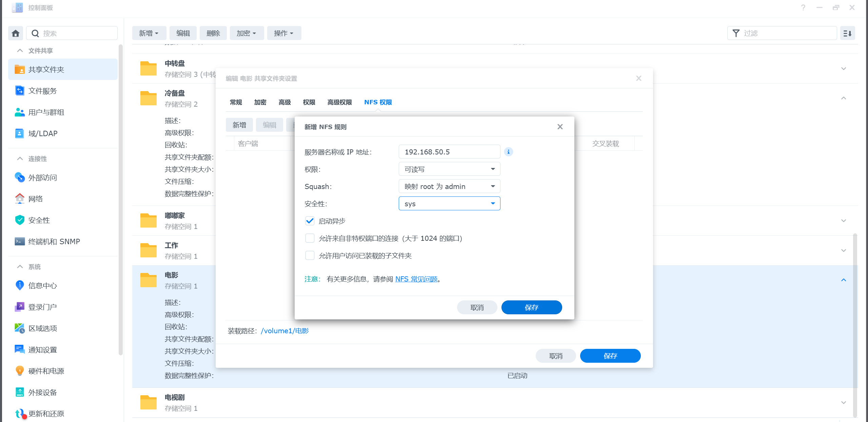Uncheck the 启动异步 async checkbox
This screenshot has height=422, width=868.
310,221
